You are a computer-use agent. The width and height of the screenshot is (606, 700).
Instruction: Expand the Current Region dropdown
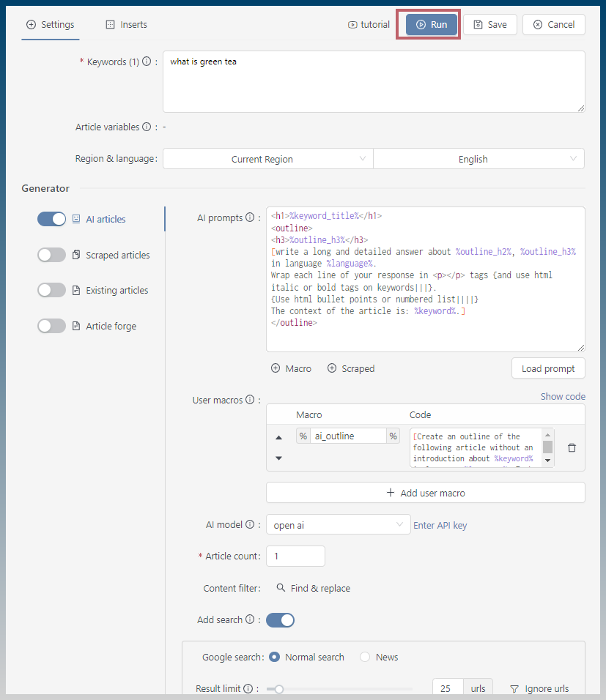(x=267, y=159)
